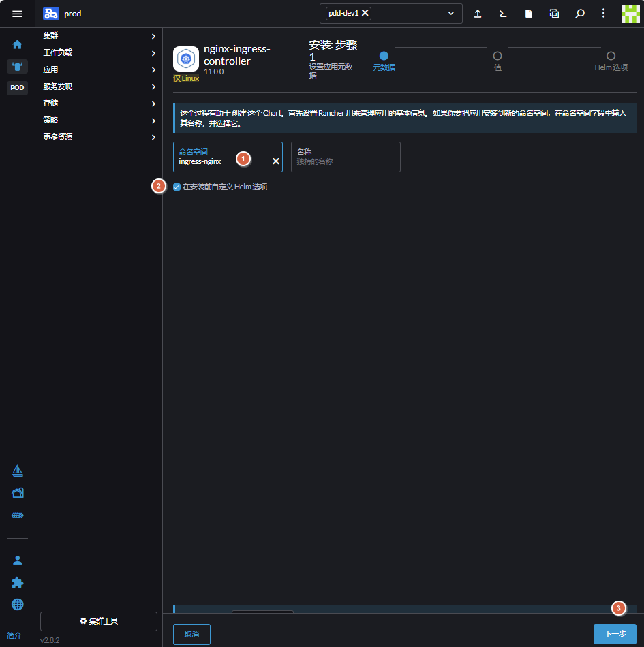644x647 pixels.
Task: Expand the namespace filter dropdown
Action: pyautogui.click(x=450, y=13)
